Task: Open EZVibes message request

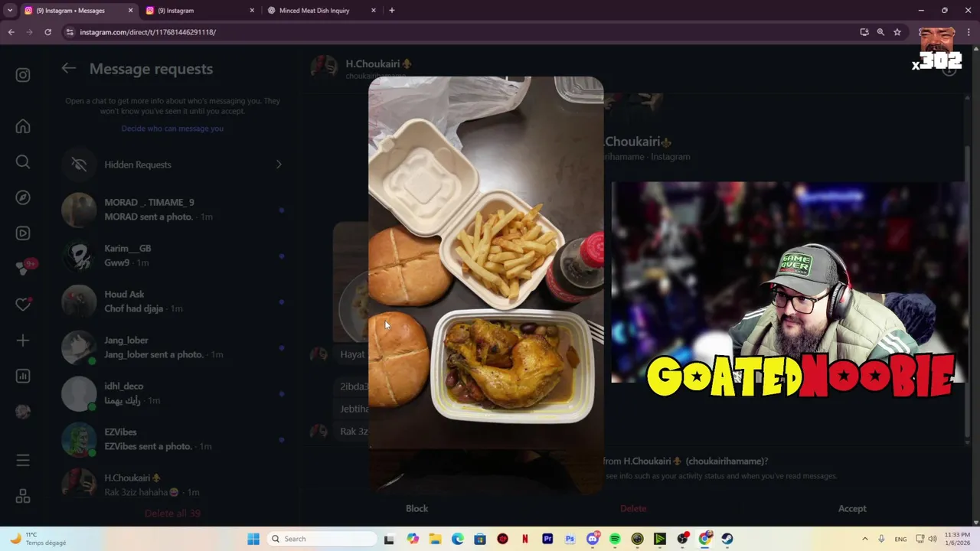Action: pos(172,439)
